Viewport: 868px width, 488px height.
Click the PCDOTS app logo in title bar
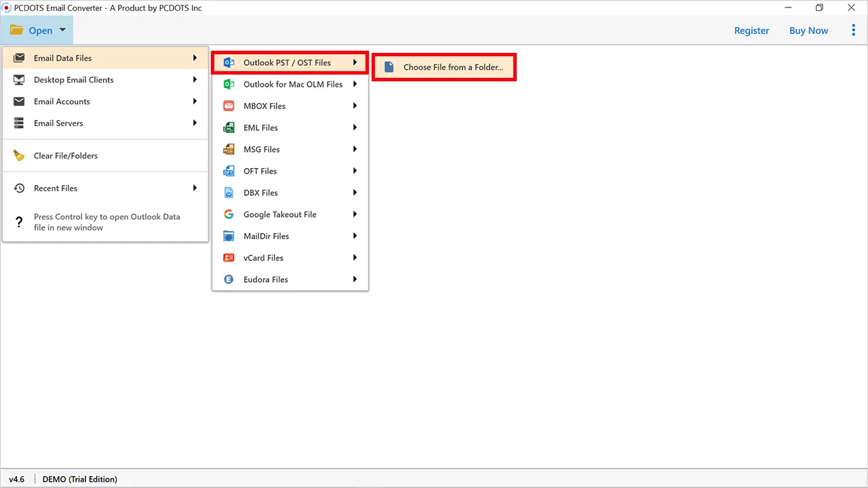click(x=7, y=8)
